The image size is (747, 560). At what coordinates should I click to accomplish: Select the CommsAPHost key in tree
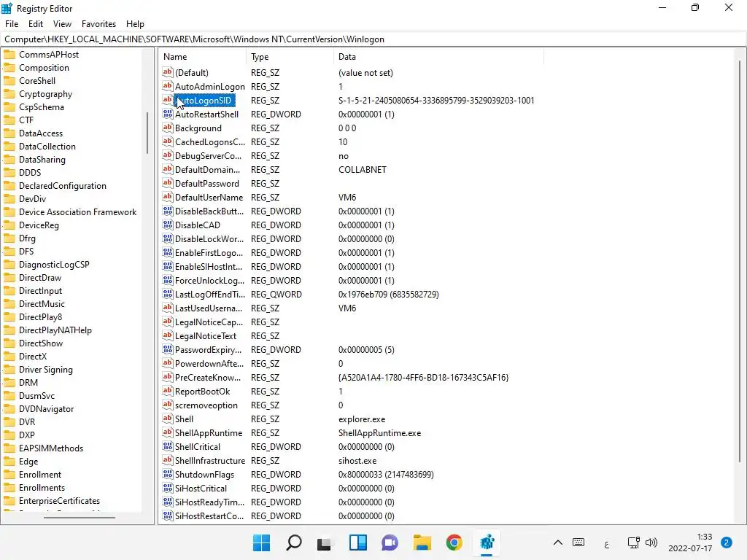pyautogui.click(x=49, y=54)
